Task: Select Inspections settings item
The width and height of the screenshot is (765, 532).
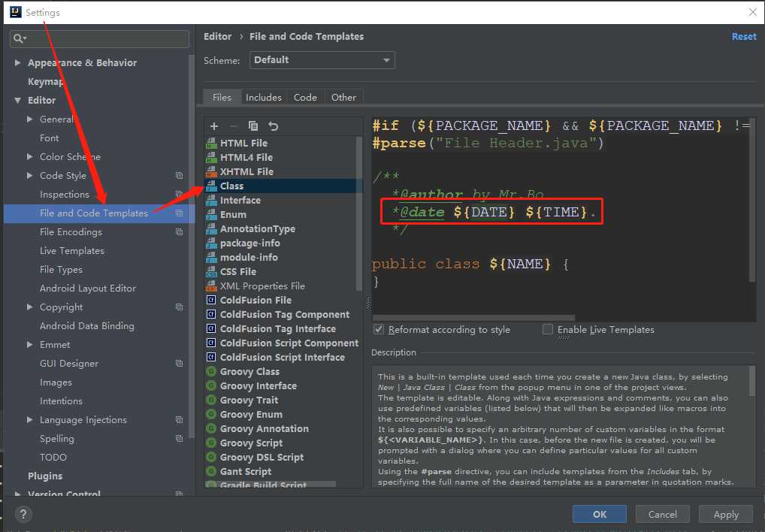Action: point(65,195)
